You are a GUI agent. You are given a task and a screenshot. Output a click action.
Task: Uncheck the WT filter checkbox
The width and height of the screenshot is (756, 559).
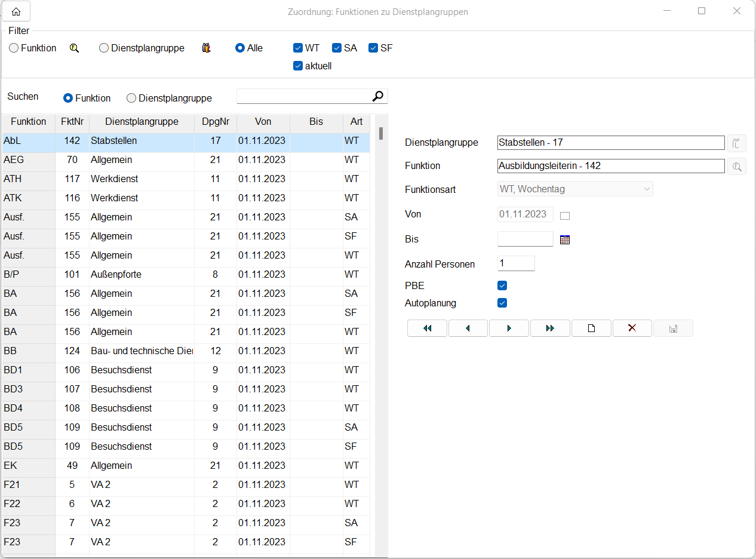point(298,48)
